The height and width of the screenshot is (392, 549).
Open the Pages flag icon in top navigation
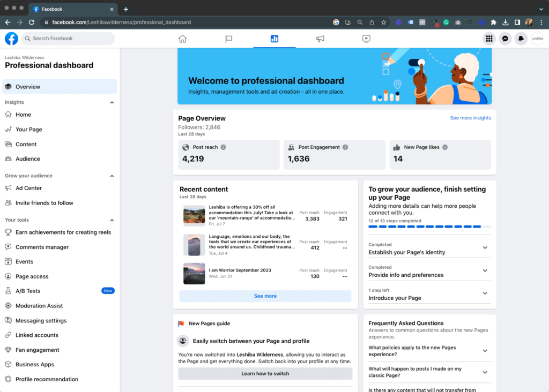pos(228,39)
